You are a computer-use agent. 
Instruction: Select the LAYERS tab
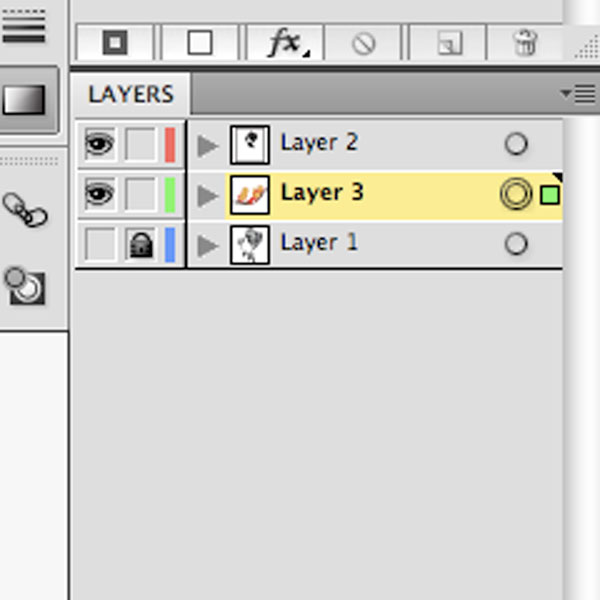(x=130, y=94)
